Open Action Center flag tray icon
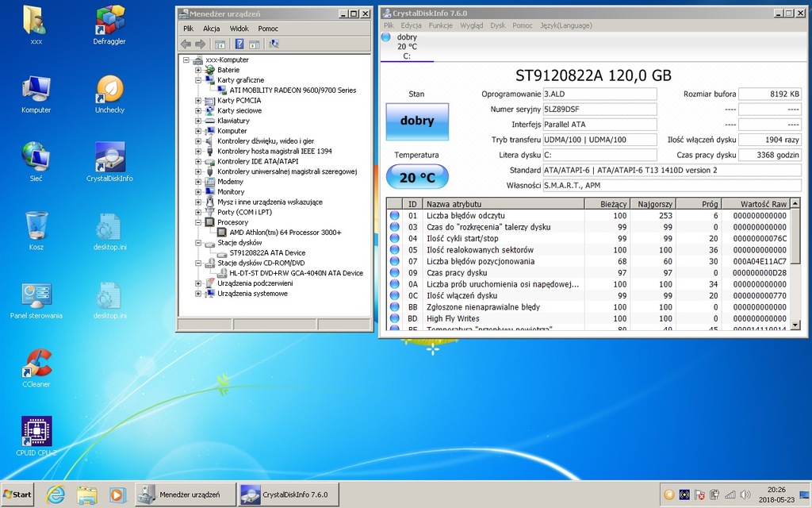The width and height of the screenshot is (812, 508). [699, 495]
